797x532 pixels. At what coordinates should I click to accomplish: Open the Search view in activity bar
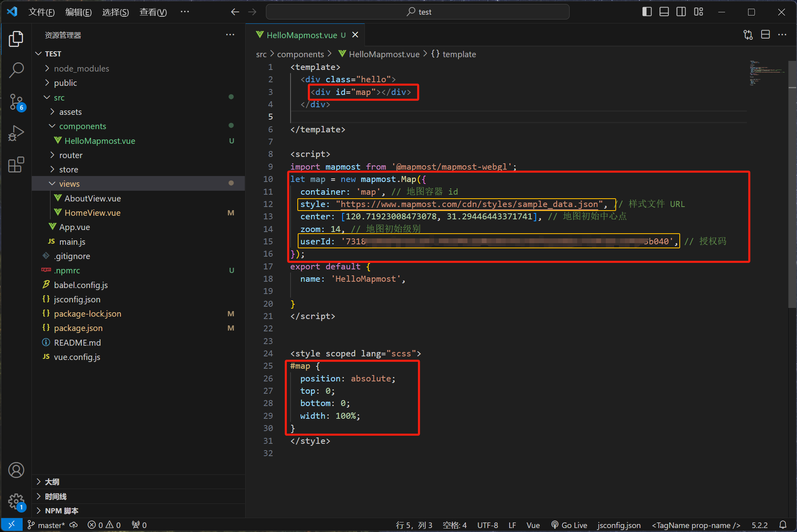click(x=16, y=70)
